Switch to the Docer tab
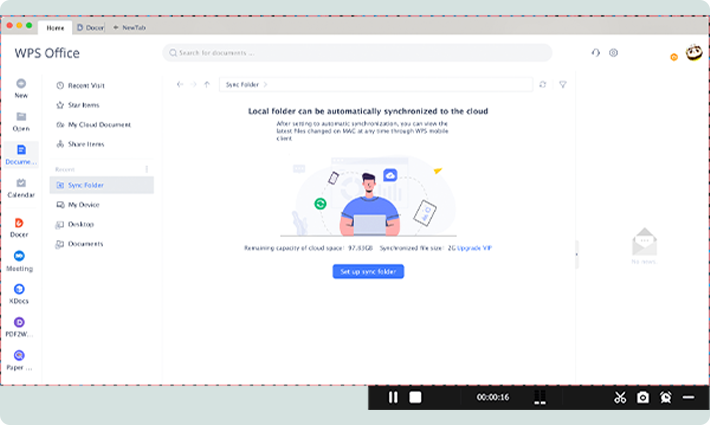The width and height of the screenshot is (710, 425). point(94,27)
